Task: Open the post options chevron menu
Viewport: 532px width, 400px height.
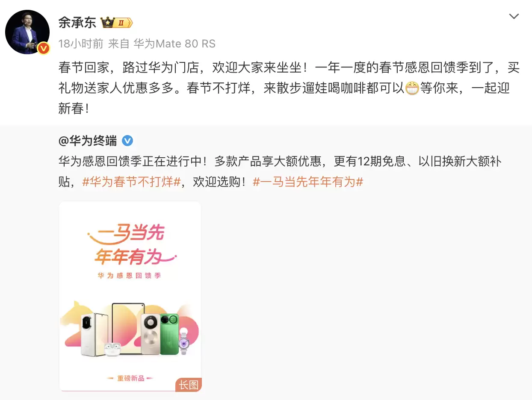Action: click(x=514, y=17)
